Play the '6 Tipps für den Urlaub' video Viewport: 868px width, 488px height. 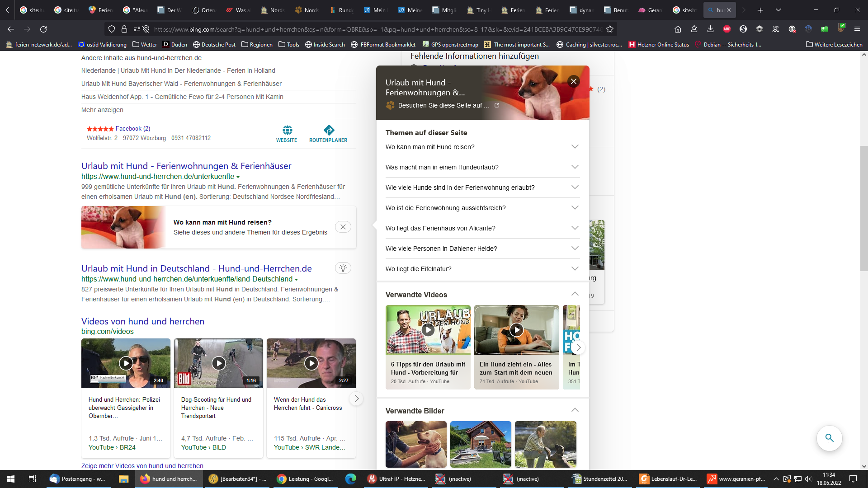[x=428, y=330]
